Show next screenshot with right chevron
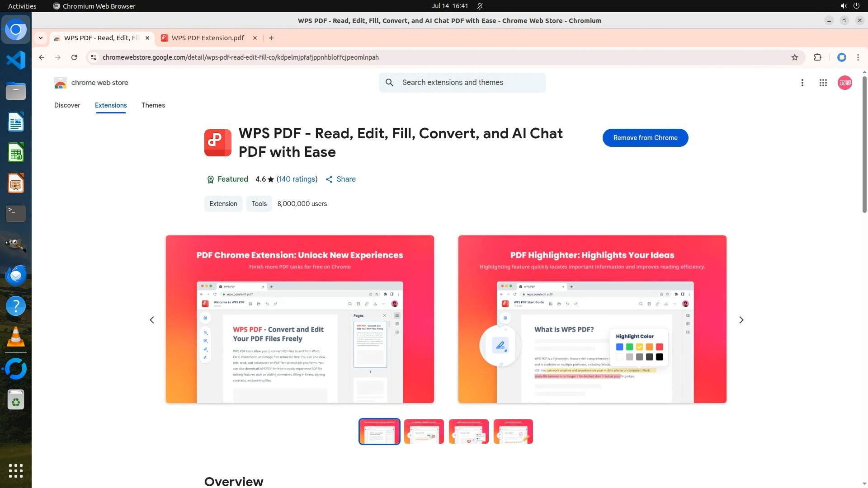This screenshot has height=488, width=868. click(741, 320)
